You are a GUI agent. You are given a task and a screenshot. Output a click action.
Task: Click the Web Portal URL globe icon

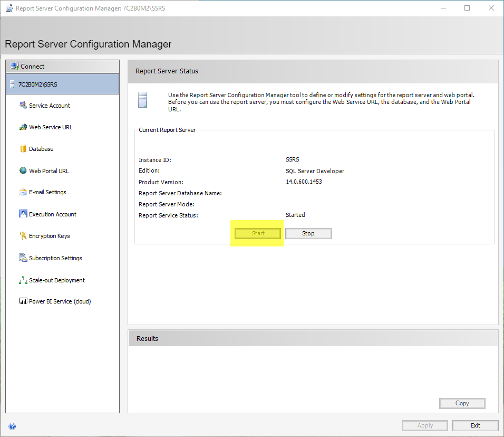click(x=23, y=170)
